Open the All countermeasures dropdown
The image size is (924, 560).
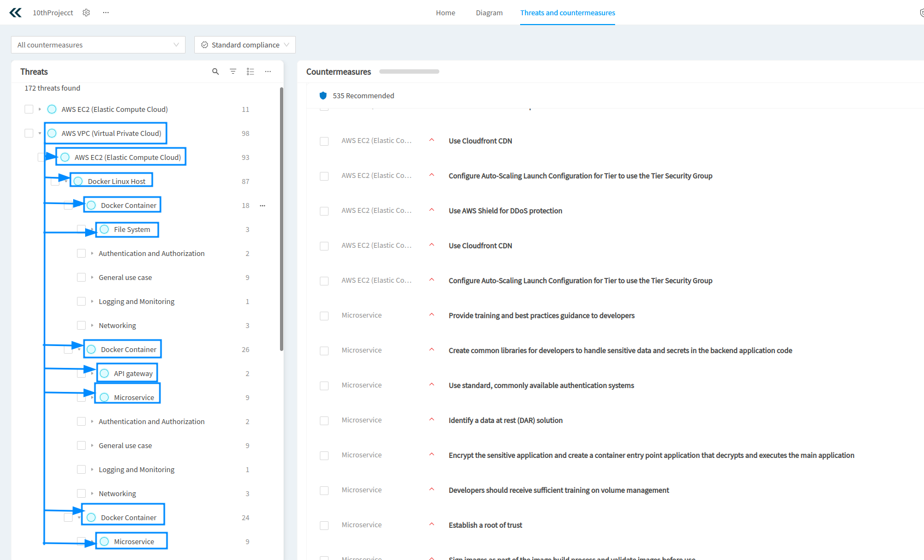(98, 45)
